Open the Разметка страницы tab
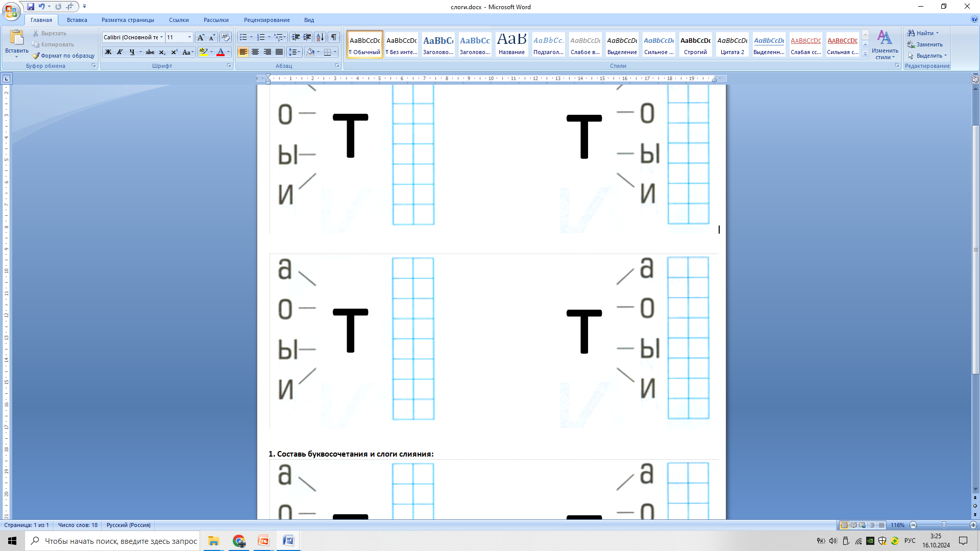980x551 pixels. 128,20
